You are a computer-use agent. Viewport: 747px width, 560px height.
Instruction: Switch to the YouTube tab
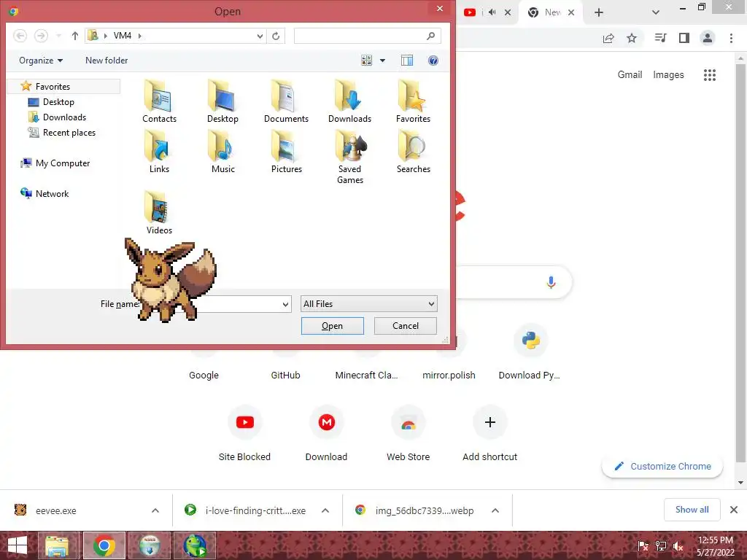point(470,12)
